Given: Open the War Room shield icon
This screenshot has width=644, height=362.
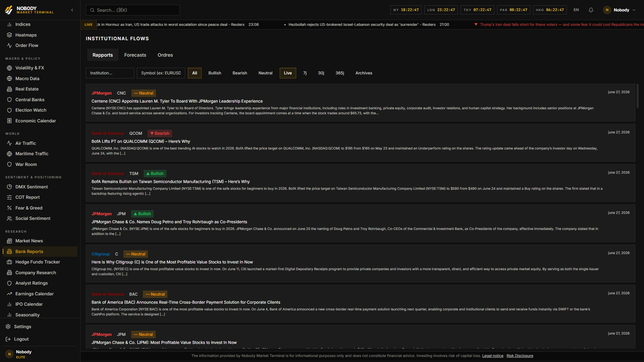Looking at the screenshot, I should (x=9, y=164).
